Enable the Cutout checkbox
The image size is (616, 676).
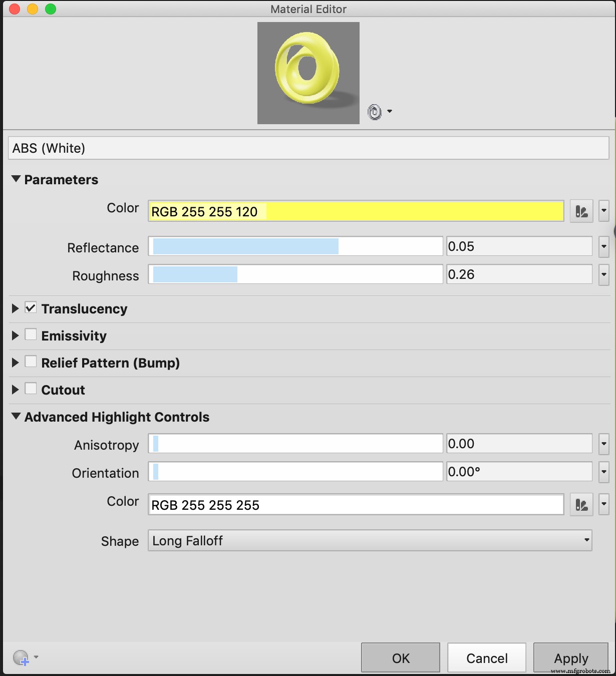(31, 389)
